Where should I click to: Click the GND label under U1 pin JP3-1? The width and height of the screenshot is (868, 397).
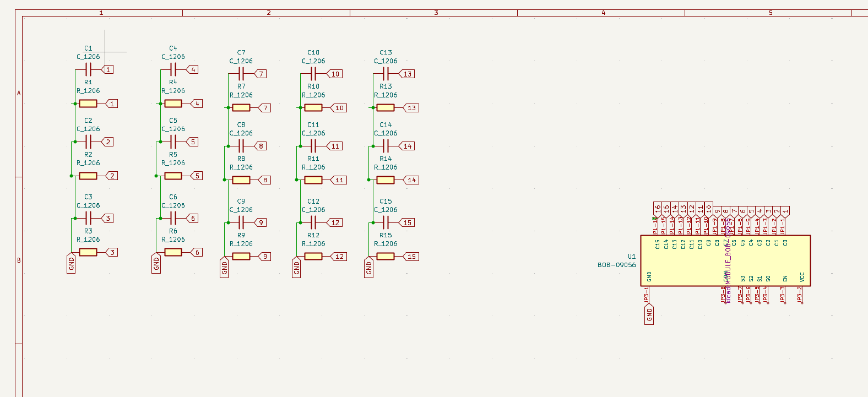[x=649, y=314]
